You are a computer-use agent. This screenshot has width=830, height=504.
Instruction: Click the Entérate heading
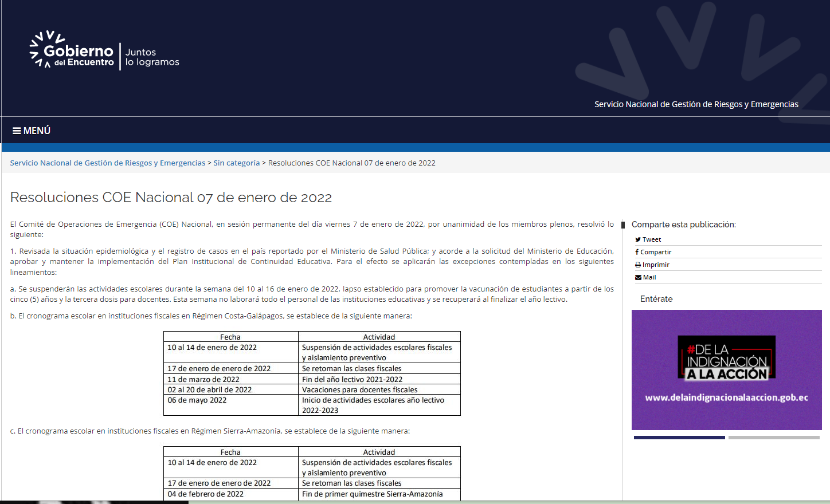click(656, 299)
